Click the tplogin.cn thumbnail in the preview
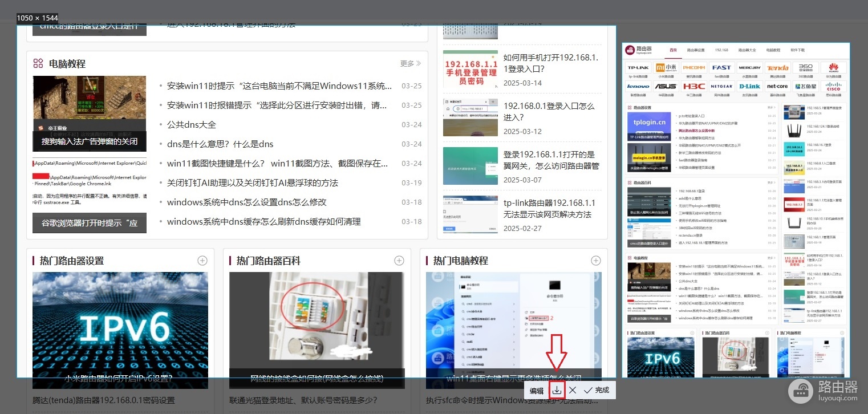Screen dimensions: 868x414 coord(649,125)
